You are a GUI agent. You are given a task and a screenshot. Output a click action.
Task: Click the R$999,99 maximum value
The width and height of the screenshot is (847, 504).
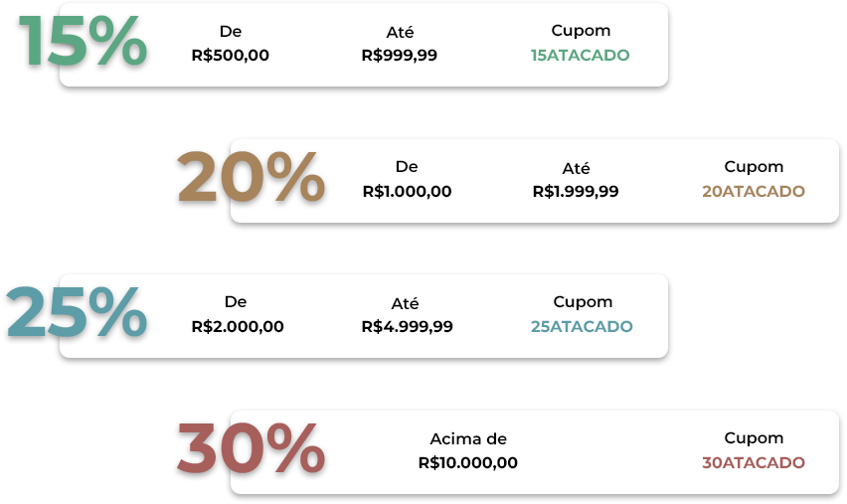(x=400, y=55)
